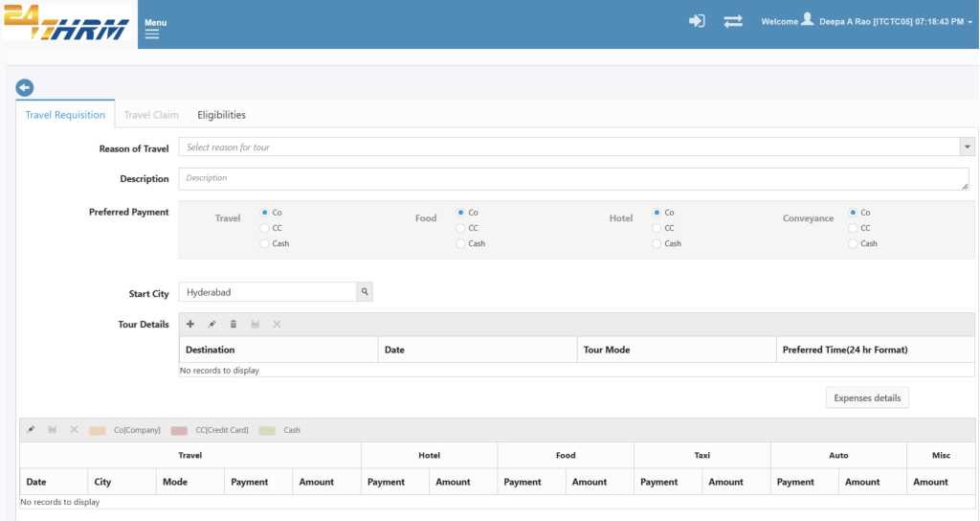Click CC[Credit Card] pink color swatch

point(179,430)
